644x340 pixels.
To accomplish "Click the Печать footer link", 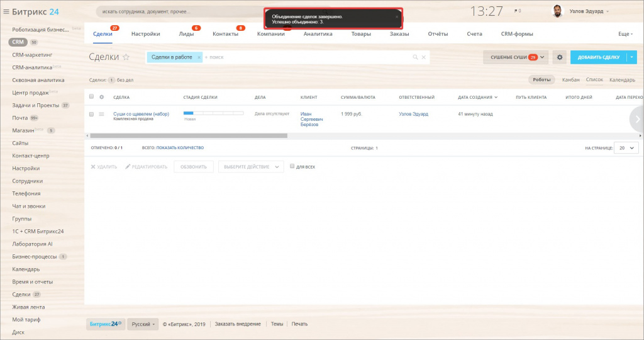I will pos(299,324).
